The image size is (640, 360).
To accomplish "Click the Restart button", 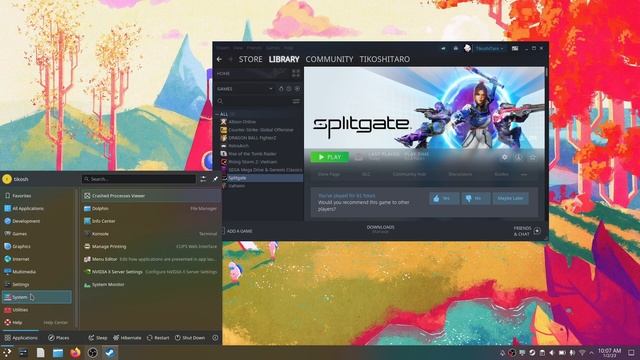I will tap(158, 338).
